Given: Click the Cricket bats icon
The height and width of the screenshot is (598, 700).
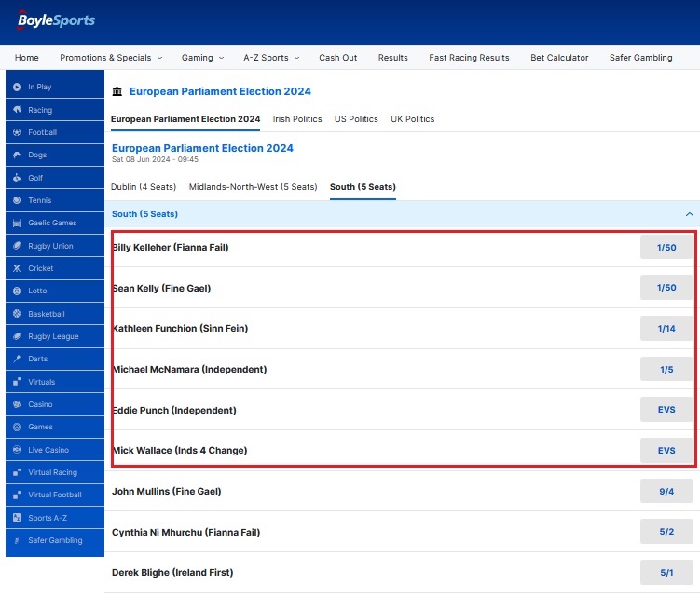Looking at the screenshot, I should (x=17, y=268).
